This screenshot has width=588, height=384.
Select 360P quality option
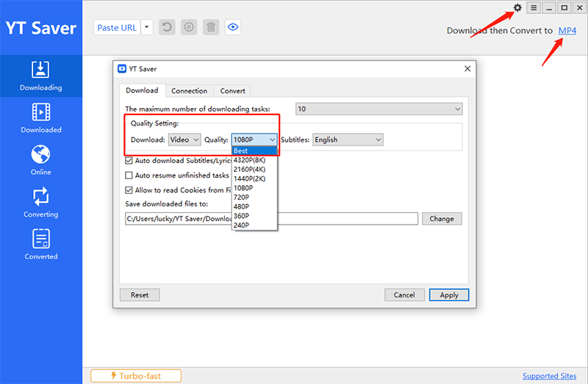254,216
